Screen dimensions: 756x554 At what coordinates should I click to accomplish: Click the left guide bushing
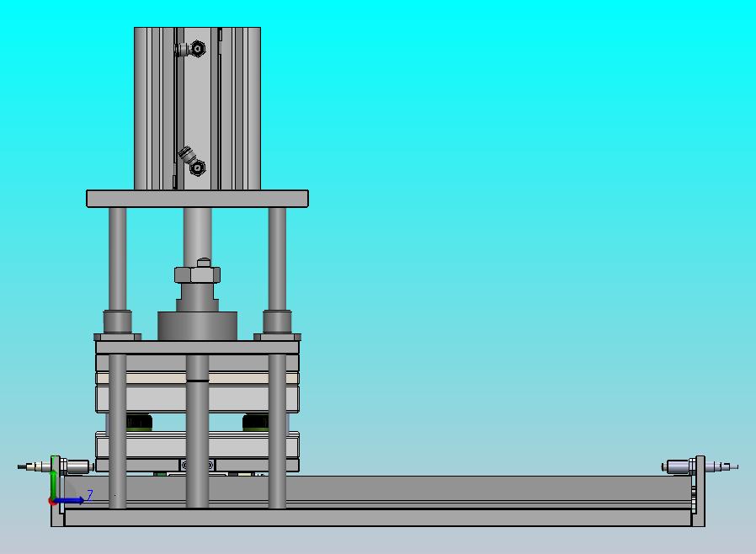(118, 322)
